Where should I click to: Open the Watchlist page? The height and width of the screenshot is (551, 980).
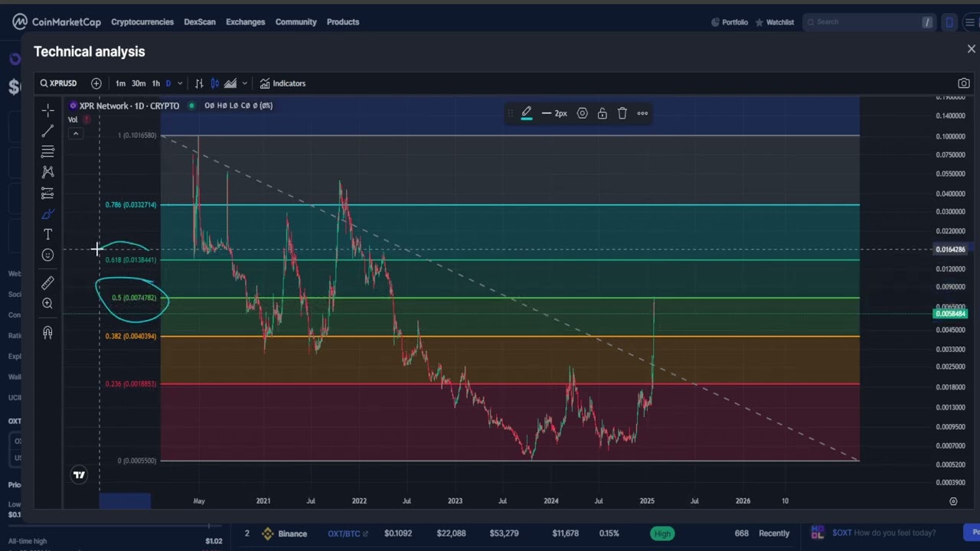[775, 22]
